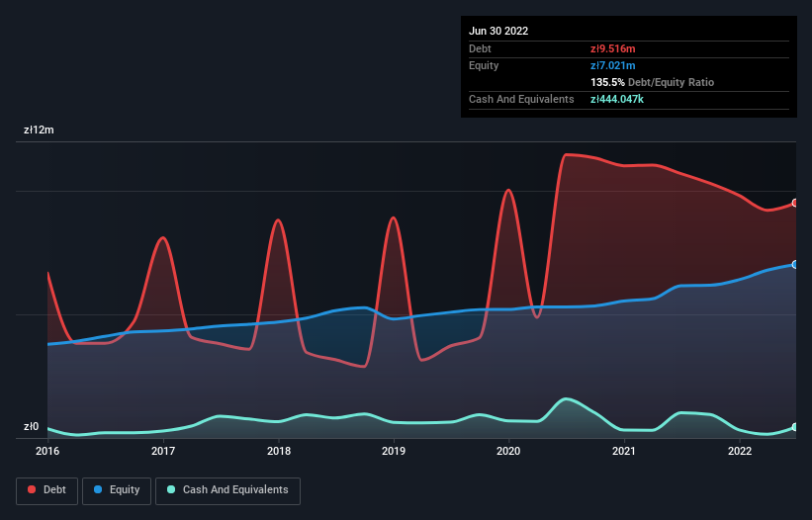This screenshot has width=812, height=520.
Task: Click the zł444.047k cash value
Action: click(x=617, y=99)
